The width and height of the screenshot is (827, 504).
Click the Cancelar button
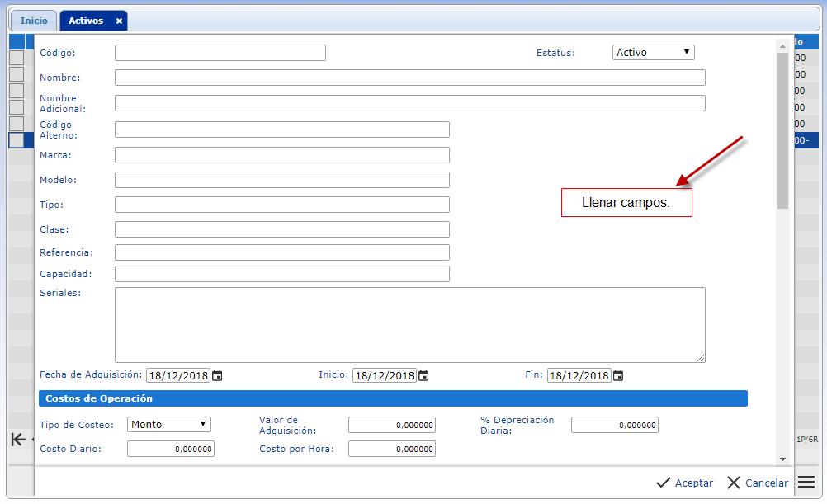[x=757, y=483]
